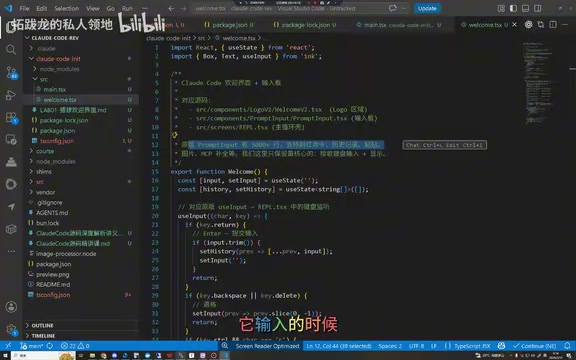Open VS Code taskbar icon
This screenshot has height=360, width=576.
[x=224, y=356]
